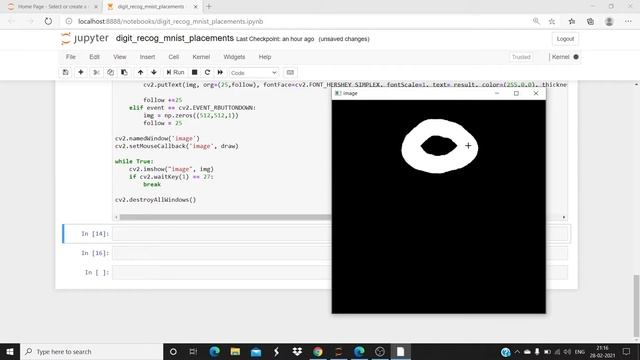Reload the browser page
The height and width of the screenshot is (360, 640).
click(x=48, y=21)
